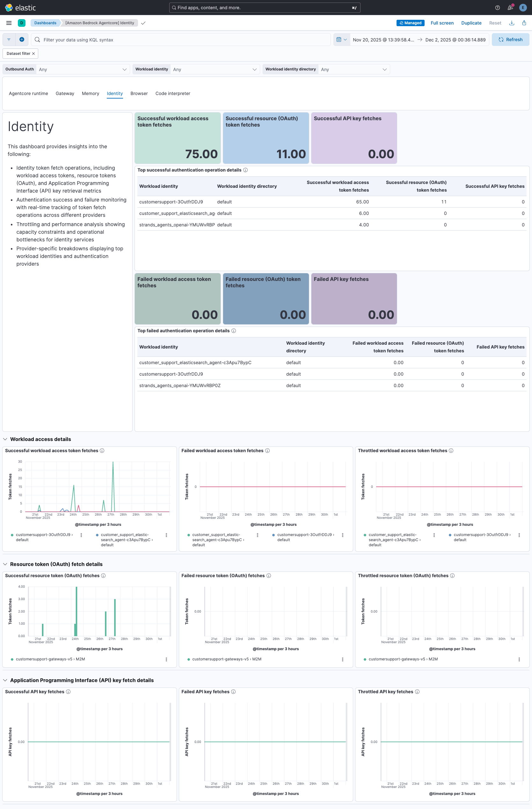Viewport: 532px width, 809px height.
Task: Switch to the Code interpreter tab
Action: point(172,93)
